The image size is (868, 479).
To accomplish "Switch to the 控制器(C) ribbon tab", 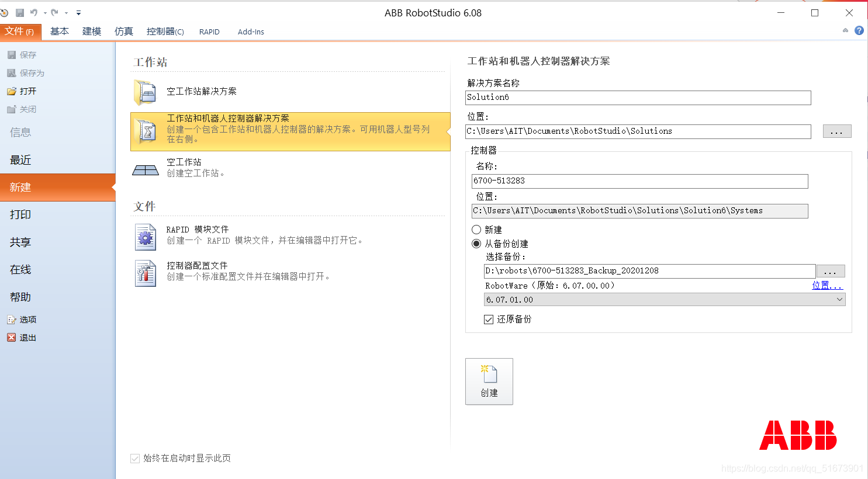I will [x=165, y=32].
